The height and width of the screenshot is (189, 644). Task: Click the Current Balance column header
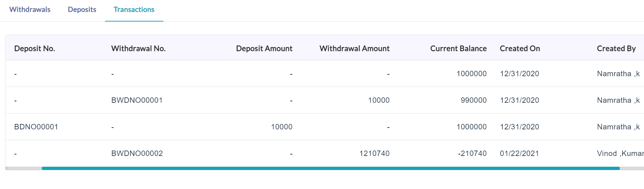pyautogui.click(x=458, y=49)
